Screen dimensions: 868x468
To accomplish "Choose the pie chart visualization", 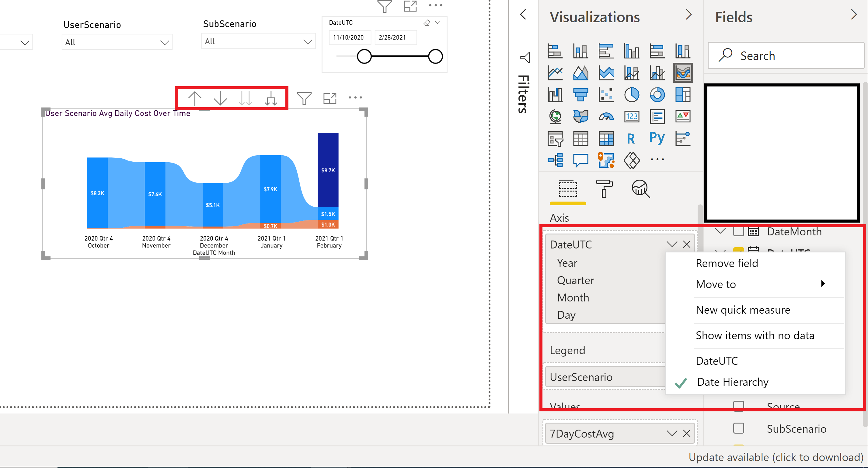I will (x=632, y=95).
